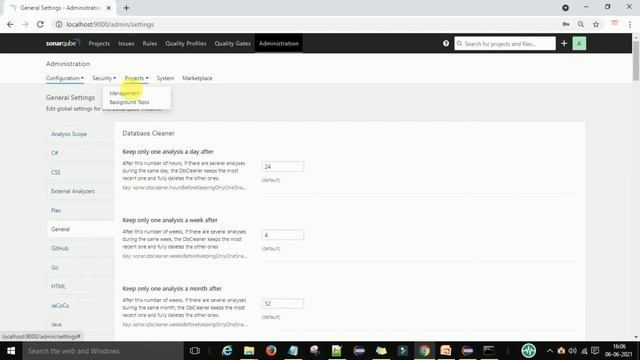Reload the page with refresh icon

(40, 24)
